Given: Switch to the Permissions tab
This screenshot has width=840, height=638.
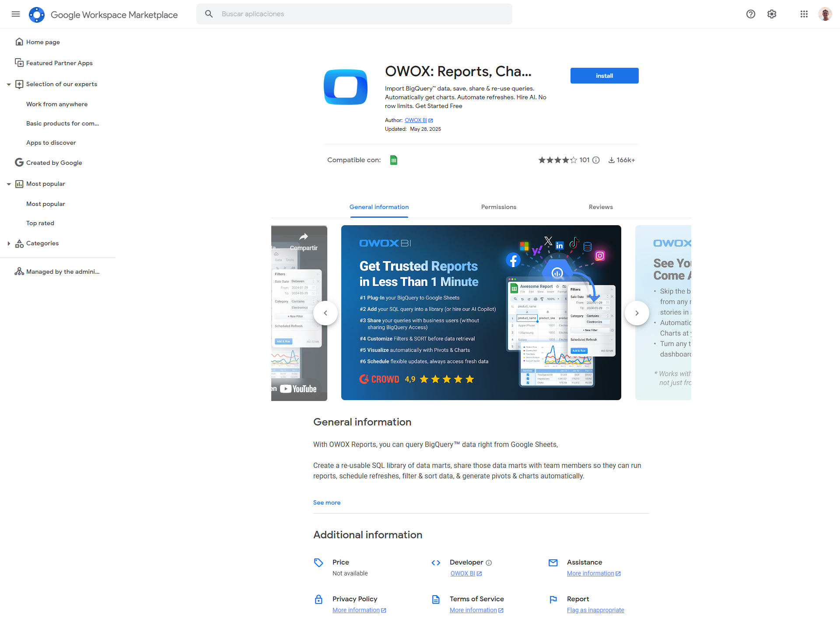Looking at the screenshot, I should [499, 207].
